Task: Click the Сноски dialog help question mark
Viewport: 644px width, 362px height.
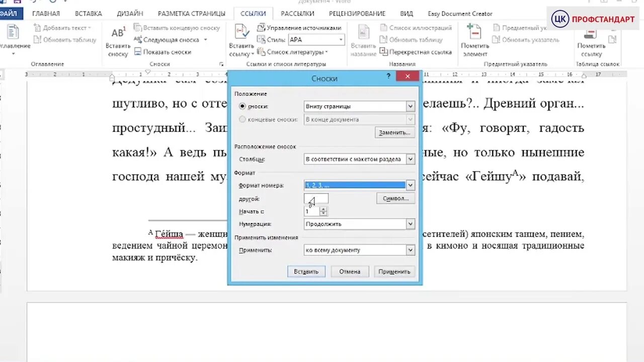Action: pos(388,76)
